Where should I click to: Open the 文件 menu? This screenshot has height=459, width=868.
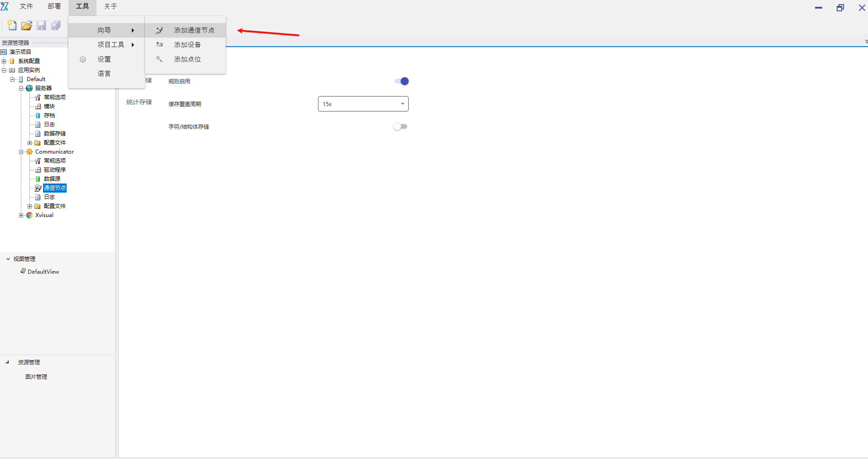pos(26,6)
